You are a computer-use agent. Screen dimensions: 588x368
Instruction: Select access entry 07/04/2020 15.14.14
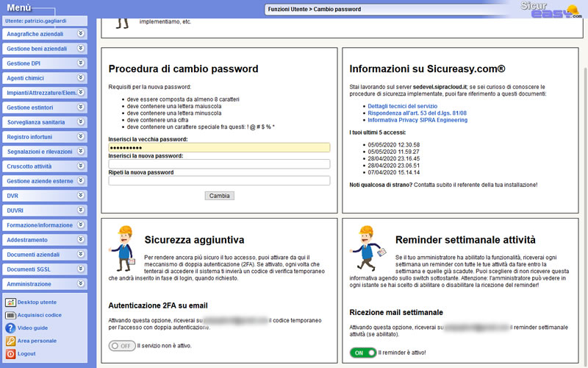pyautogui.click(x=394, y=173)
